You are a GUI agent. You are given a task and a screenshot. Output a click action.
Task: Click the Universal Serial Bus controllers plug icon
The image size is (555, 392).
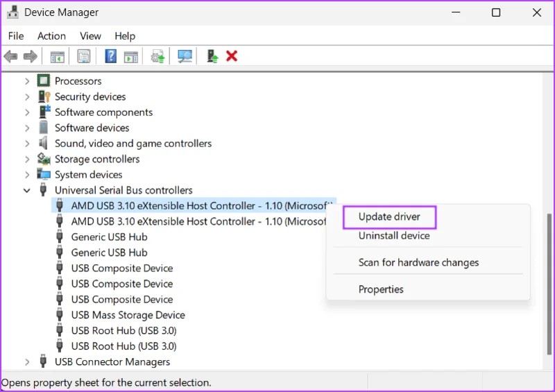pos(43,190)
